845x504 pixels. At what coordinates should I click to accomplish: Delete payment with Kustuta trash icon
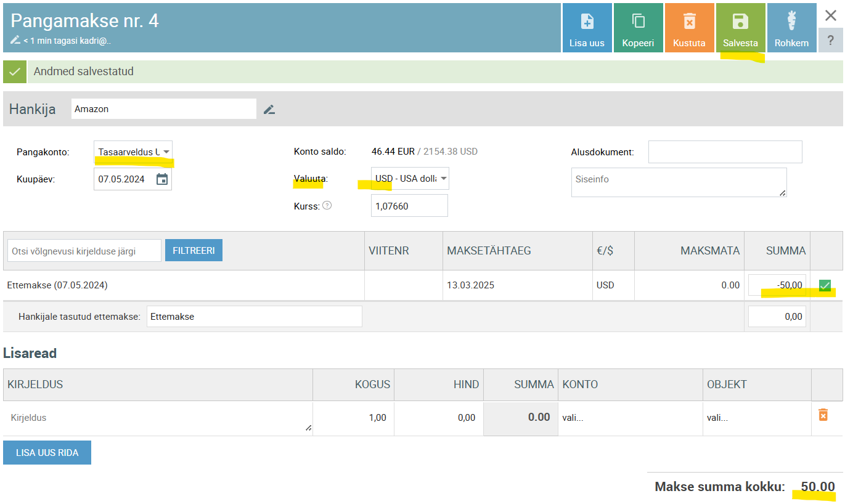(689, 22)
